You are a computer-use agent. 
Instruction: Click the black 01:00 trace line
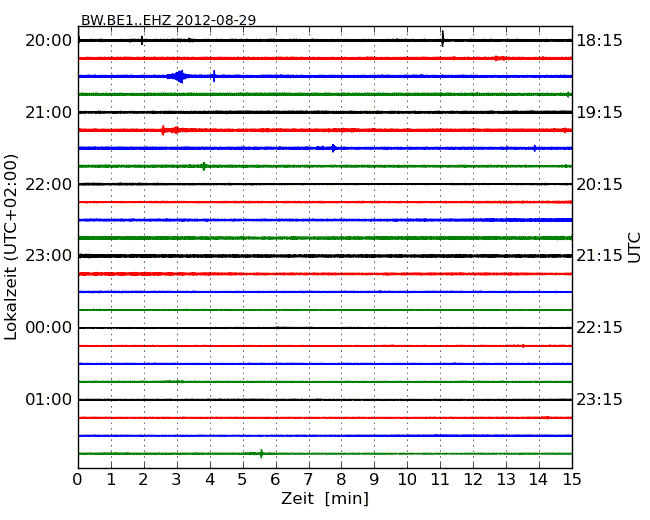click(x=325, y=400)
